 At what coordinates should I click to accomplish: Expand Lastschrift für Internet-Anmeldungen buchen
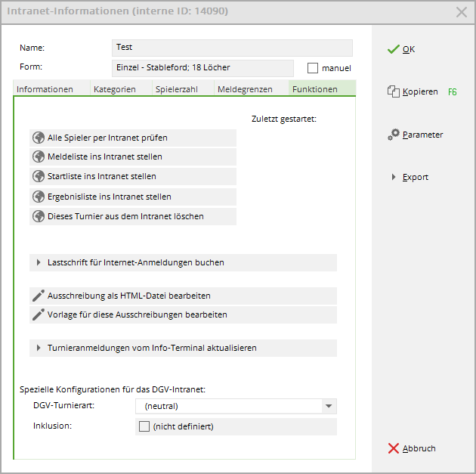[39, 262]
